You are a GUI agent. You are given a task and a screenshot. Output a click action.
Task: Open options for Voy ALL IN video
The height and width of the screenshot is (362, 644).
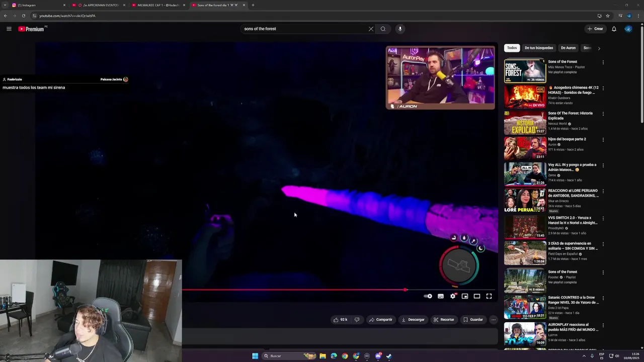click(x=603, y=165)
